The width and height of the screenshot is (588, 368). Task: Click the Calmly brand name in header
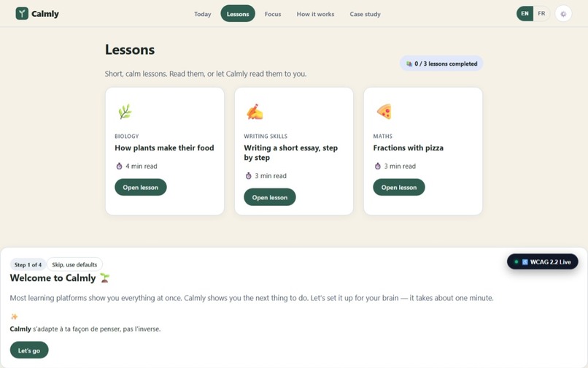(45, 14)
